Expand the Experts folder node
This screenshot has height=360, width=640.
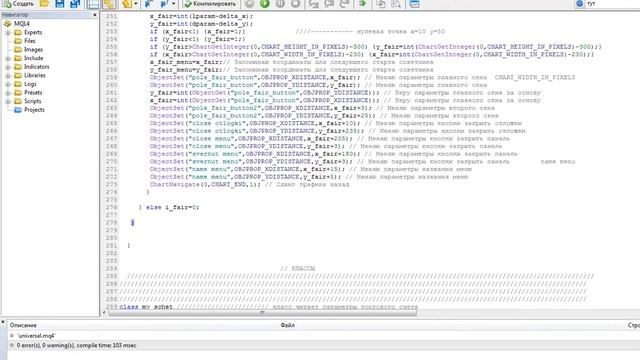tap(8, 32)
